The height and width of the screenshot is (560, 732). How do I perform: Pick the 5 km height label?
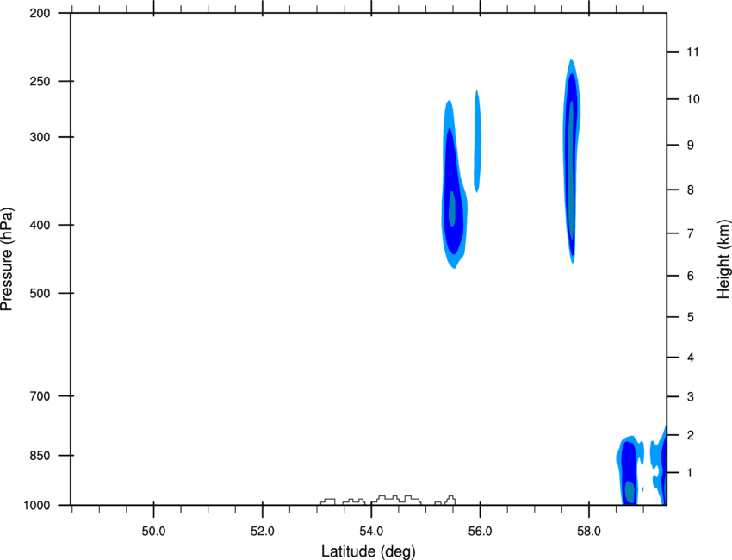(x=691, y=318)
